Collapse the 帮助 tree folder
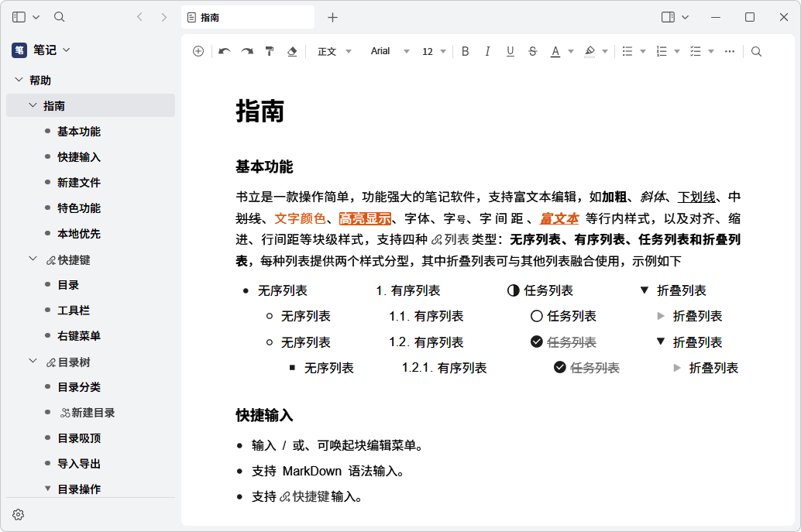The height and width of the screenshot is (532, 801). (19, 80)
